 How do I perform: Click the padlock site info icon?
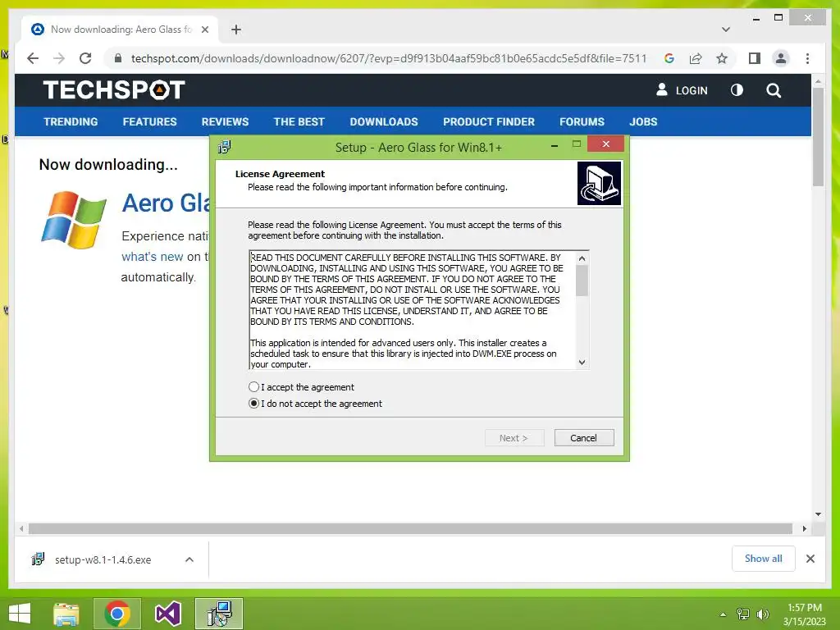[x=118, y=58]
